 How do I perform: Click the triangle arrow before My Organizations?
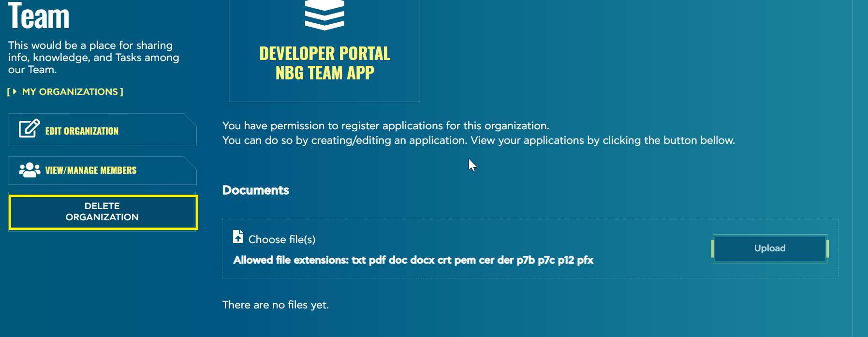tap(15, 92)
